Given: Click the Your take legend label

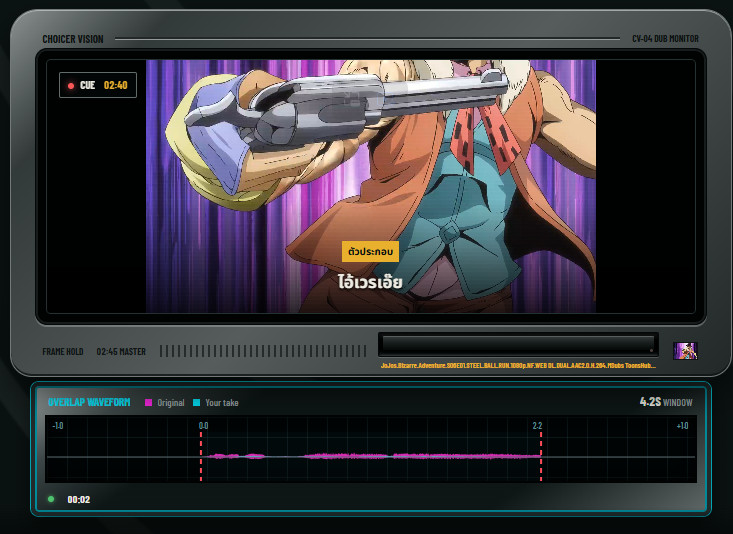Looking at the screenshot, I should tap(222, 403).
